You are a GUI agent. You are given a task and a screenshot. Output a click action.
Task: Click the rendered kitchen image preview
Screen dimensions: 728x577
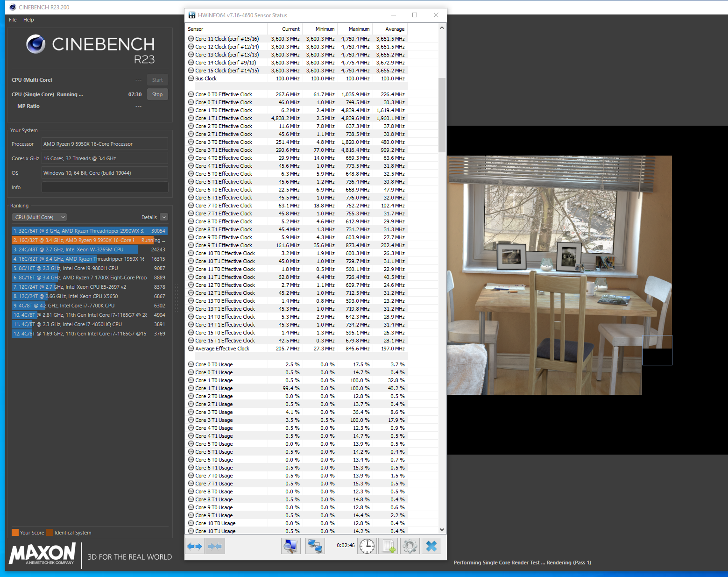click(x=559, y=275)
